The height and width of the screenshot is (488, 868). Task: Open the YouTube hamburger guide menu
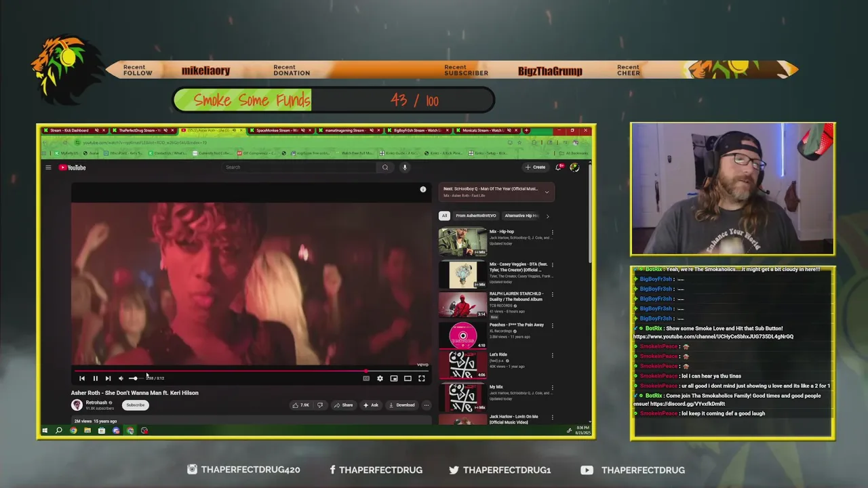[48, 167]
